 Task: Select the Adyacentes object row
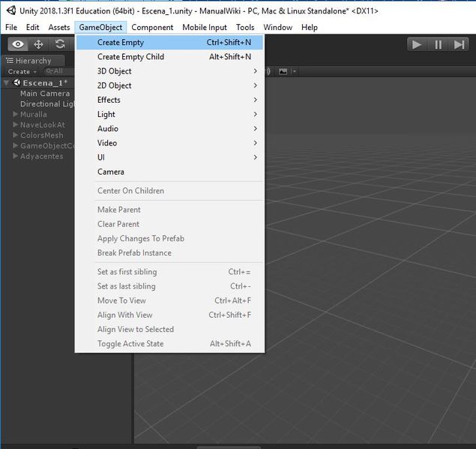(37, 156)
